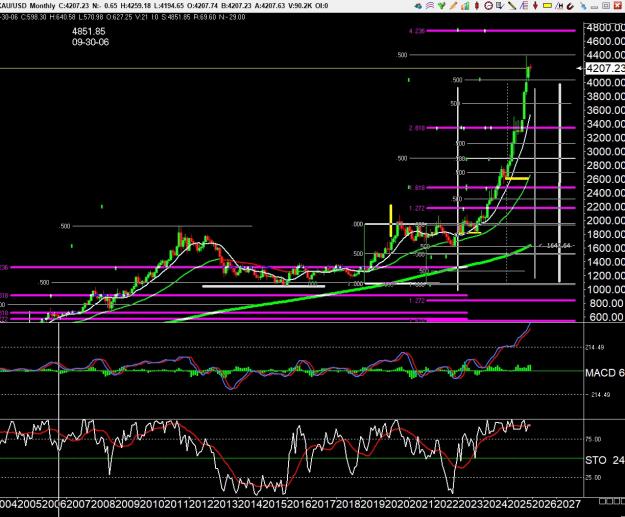This screenshot has height=517, width=625.
Task: Click the blue pin icon in toolbar
Action: tap(583, 6)
